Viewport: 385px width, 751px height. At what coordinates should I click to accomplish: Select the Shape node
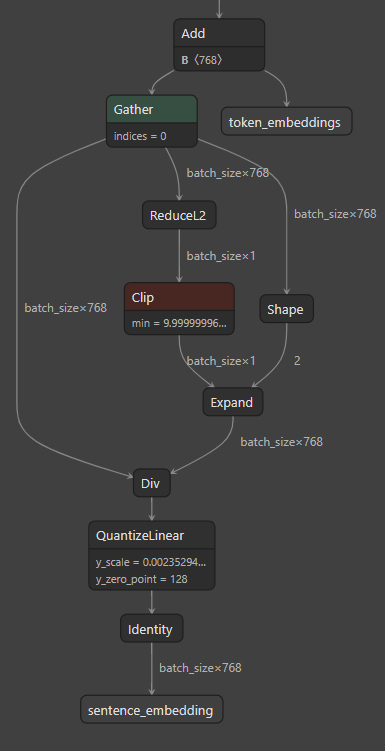coord(286,309)
